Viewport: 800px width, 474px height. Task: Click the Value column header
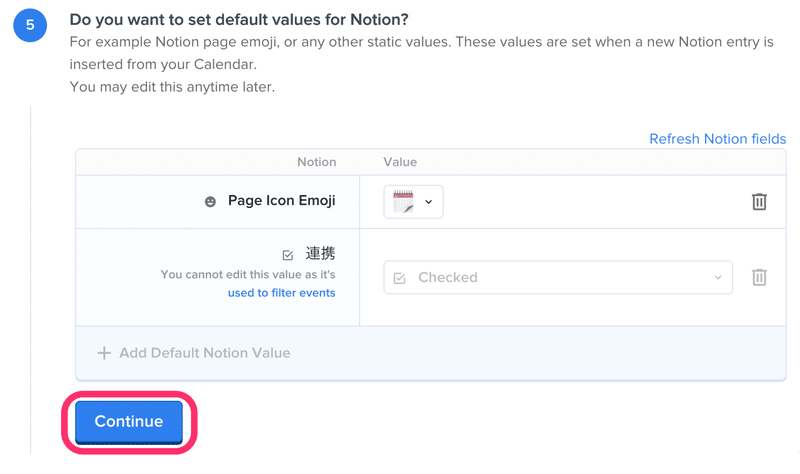pos(400,162)
